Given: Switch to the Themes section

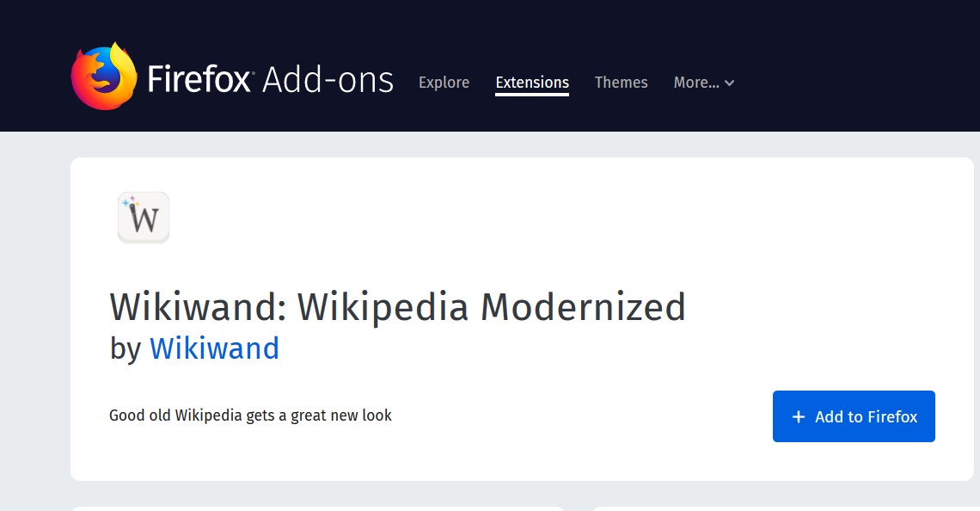Looking at the screenshot, I should pos(621,83).
